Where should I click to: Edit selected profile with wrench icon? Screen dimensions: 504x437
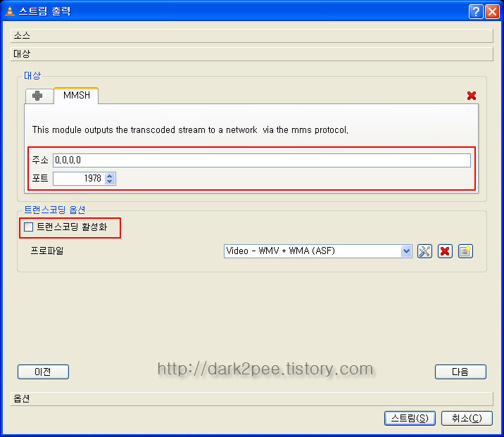[x=424, y=251]
